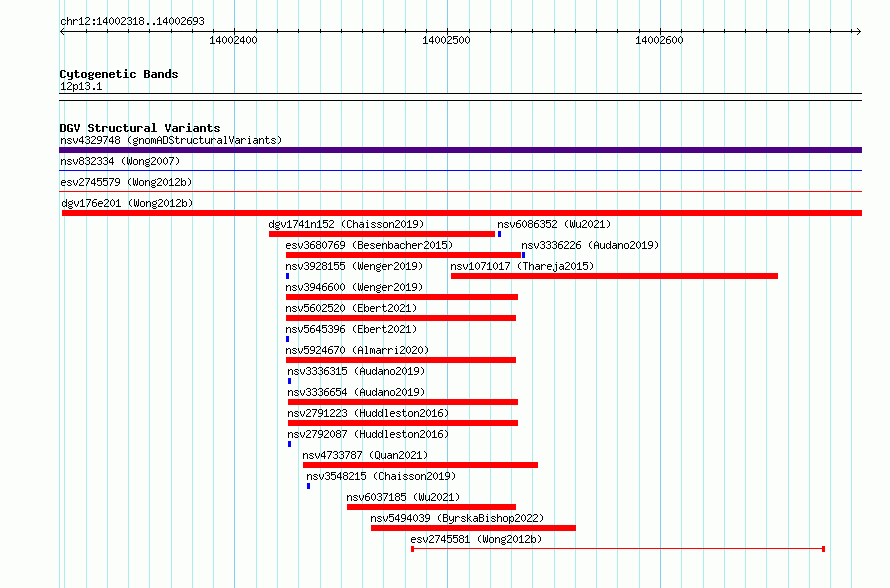
Task: Click nsv2791223 (Huddleston2016) label
Action: click(368, 413)
